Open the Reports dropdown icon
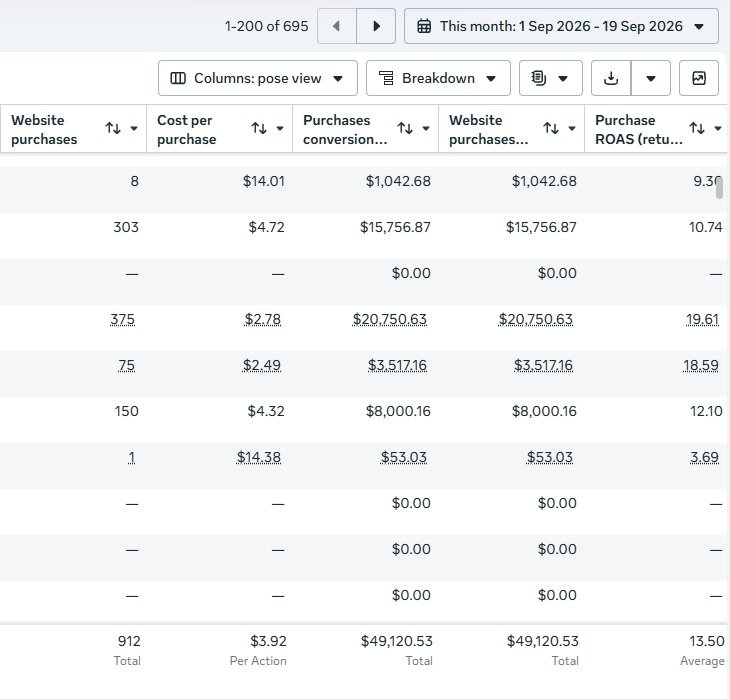The height and width of the screenshot is (700, 730). [x=550, y=78]
